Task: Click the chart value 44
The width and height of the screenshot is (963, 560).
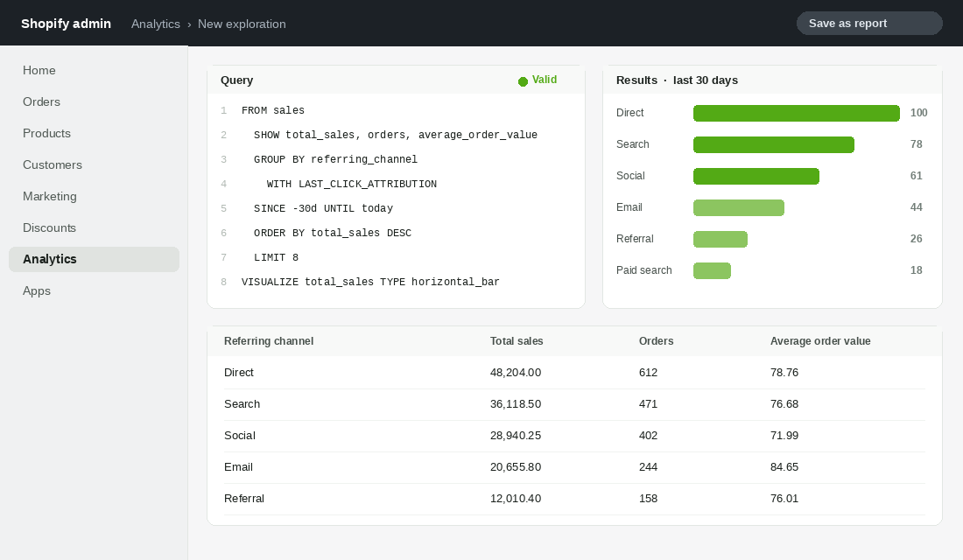Action: click(x=917, y=207)
